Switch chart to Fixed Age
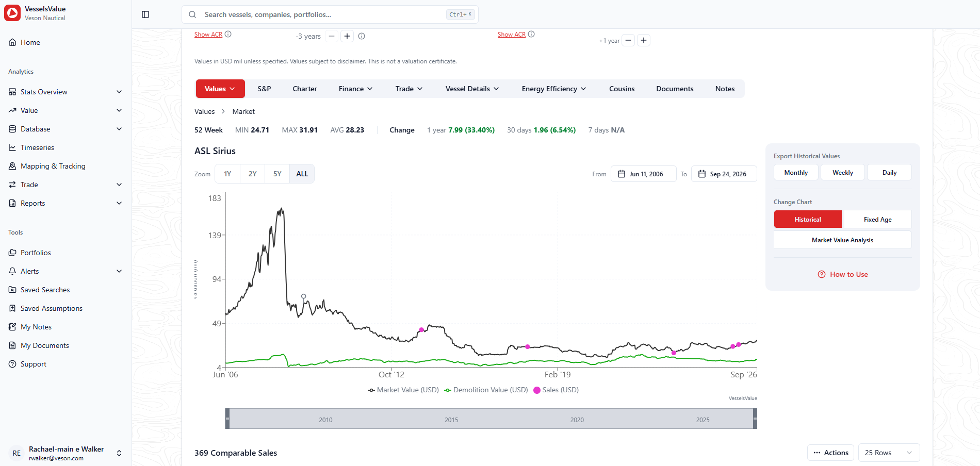 877,219
